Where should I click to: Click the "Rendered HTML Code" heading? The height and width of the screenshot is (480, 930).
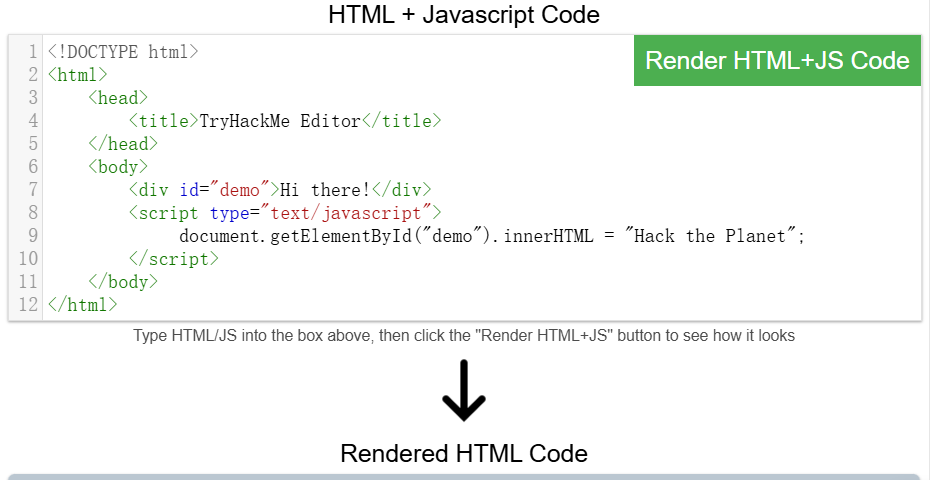point(464,453)
